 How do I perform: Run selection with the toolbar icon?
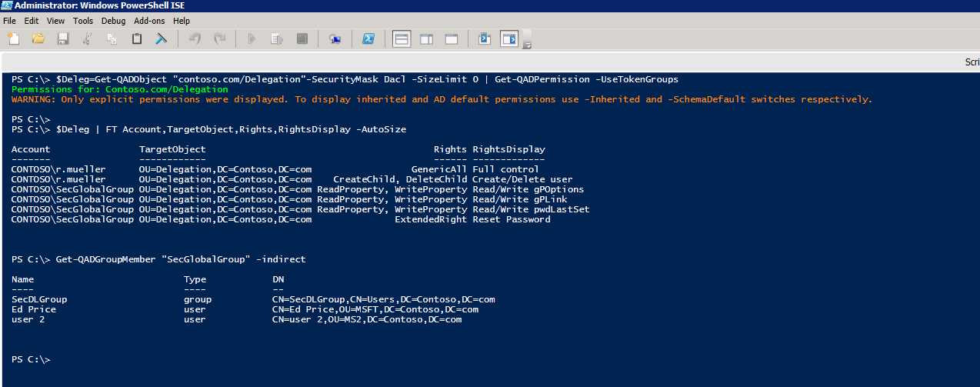point(277,38)
